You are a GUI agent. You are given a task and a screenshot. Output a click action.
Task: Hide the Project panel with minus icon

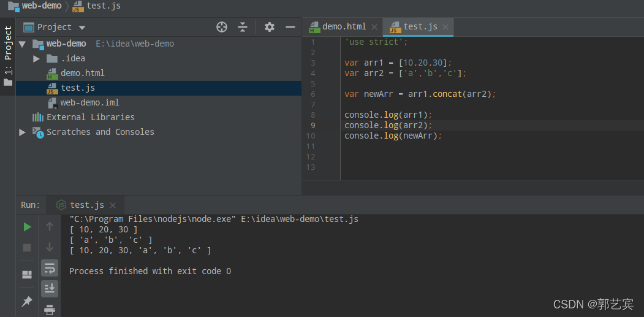tap(290, 27)
